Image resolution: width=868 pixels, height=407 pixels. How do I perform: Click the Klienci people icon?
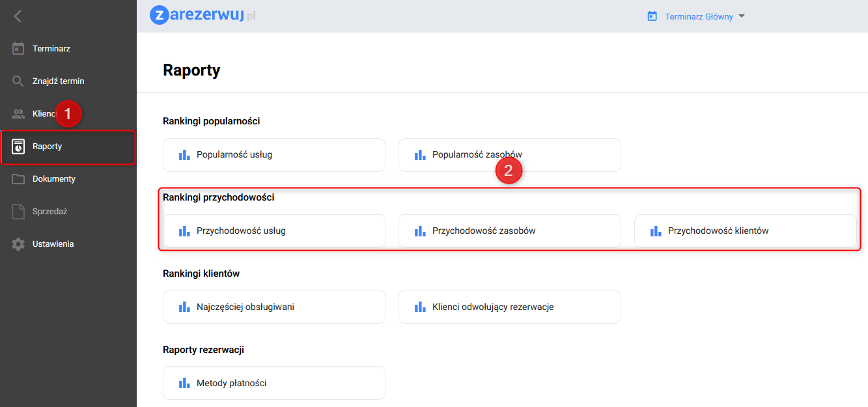(x=18, y=114)
